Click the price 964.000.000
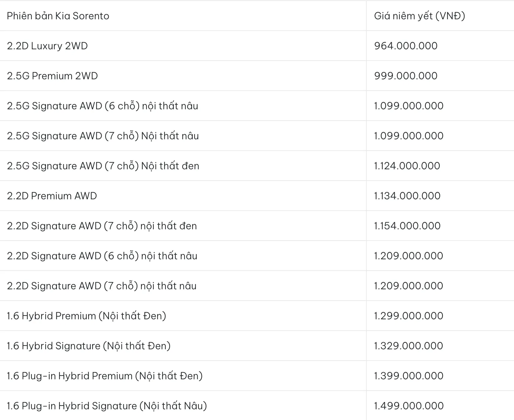Screen dimensions: 514x420 (x=406, y=46)
